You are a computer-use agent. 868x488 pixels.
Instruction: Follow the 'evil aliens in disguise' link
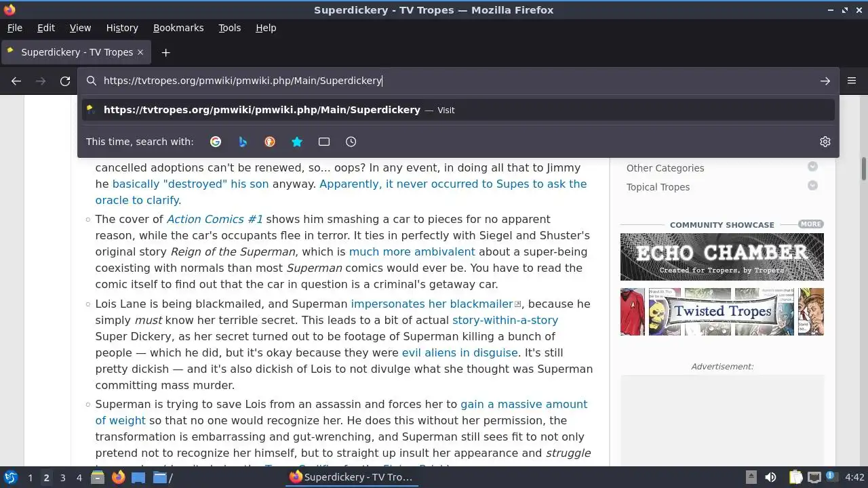(x=460, y=352)
